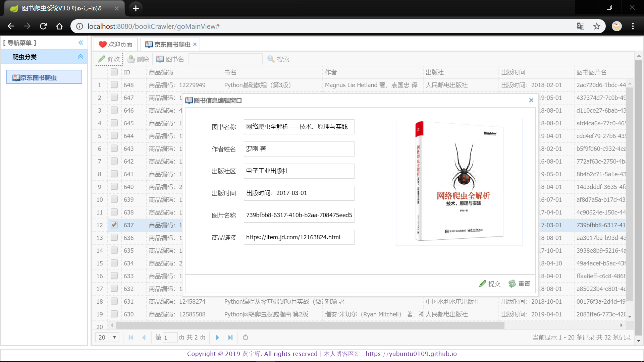The height and width of the screenshot is (362, 644).
Task: Jump to last page of records
Action: [x=230, y=338]
